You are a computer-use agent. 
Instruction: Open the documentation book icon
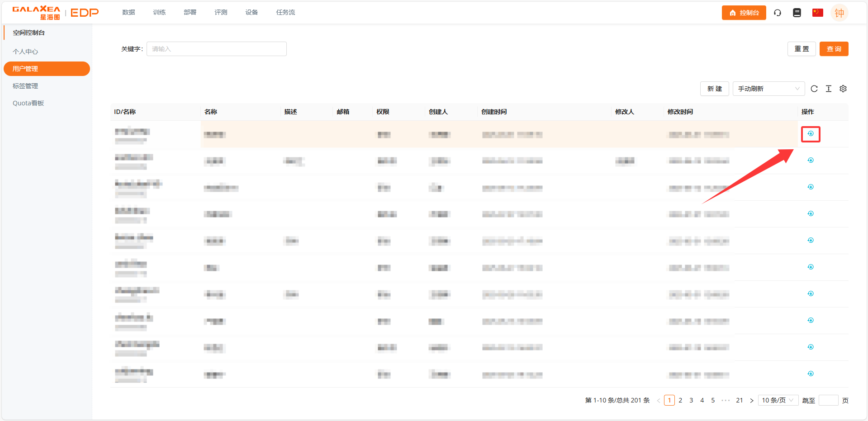point(797,13)
